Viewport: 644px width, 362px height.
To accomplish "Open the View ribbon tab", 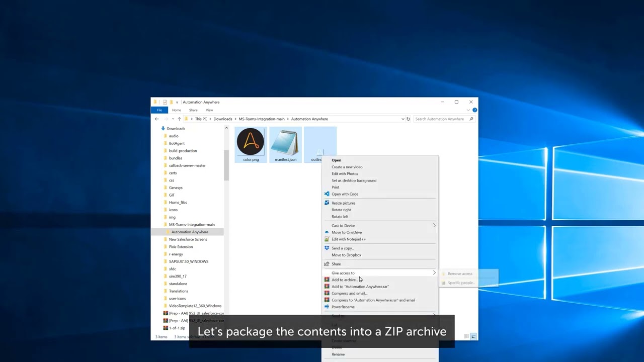I will click(209, 110).
